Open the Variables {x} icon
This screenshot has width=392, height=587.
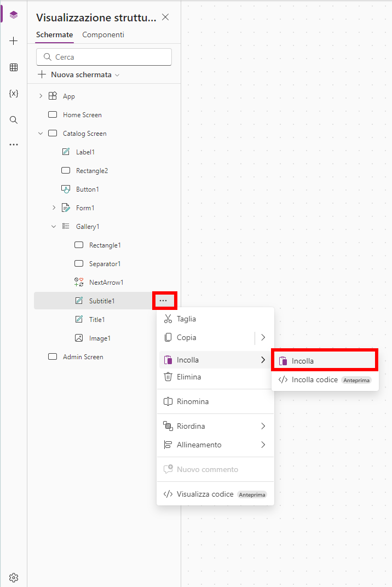click(x=14, y=94)
